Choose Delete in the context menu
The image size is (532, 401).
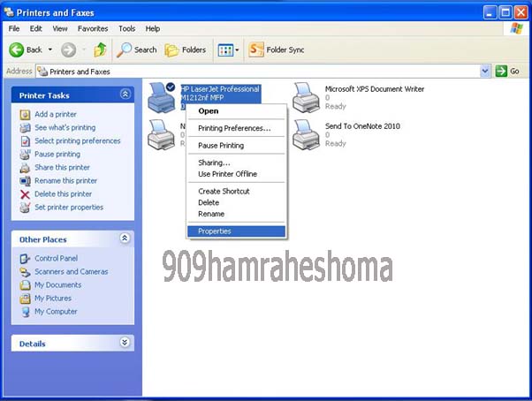[236, 202]
